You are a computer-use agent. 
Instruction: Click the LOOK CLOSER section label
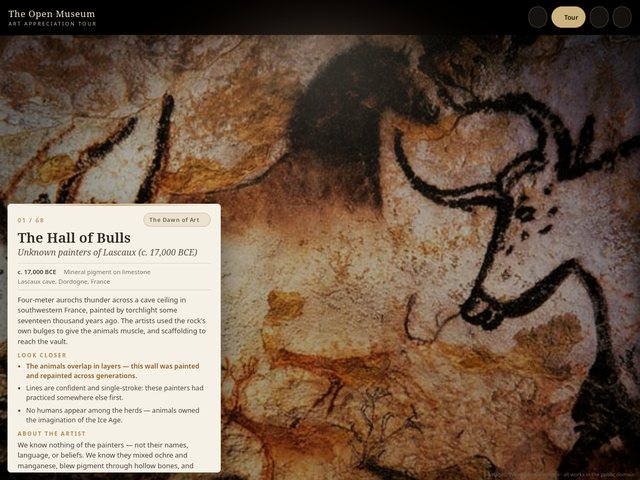point(42,355)
